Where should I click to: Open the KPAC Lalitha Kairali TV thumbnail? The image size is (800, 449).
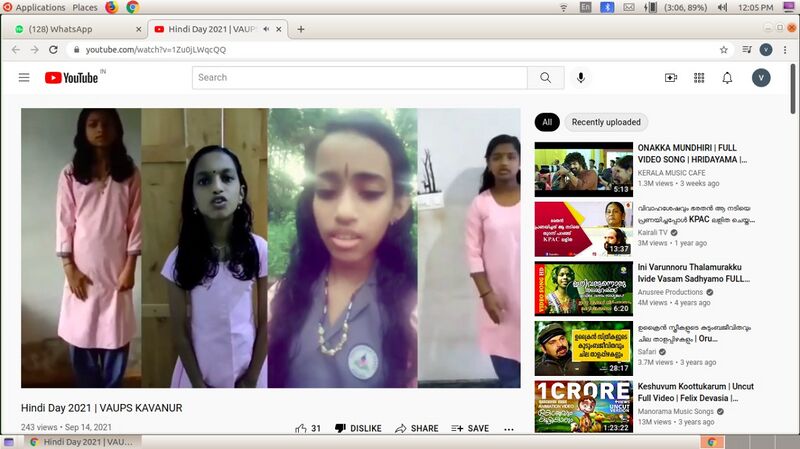[x=584, y=229]
